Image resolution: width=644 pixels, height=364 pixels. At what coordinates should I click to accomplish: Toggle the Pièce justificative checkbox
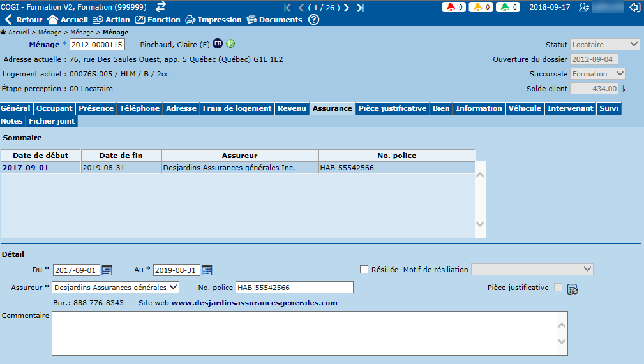click(558, 288)
